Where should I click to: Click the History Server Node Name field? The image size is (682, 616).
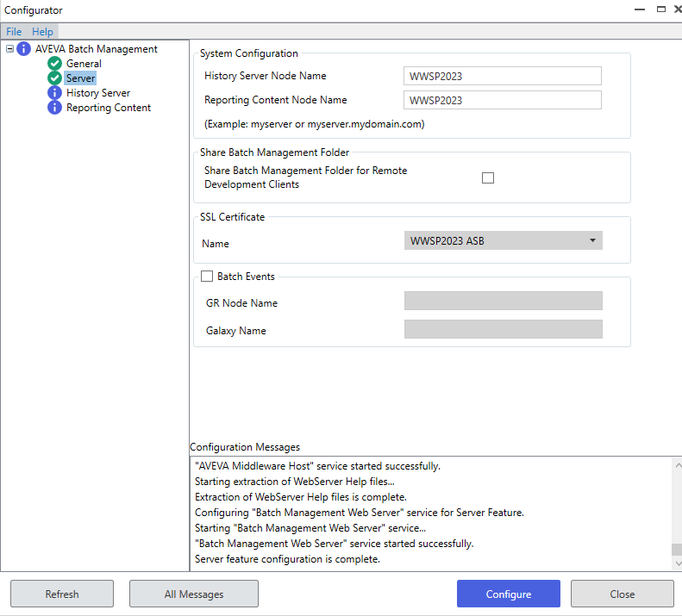click(x=503, y=76)
